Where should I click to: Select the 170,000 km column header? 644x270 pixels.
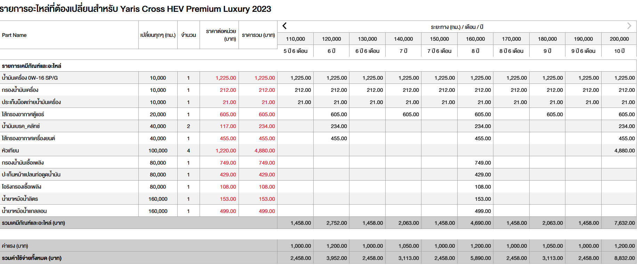pos(512,39)
